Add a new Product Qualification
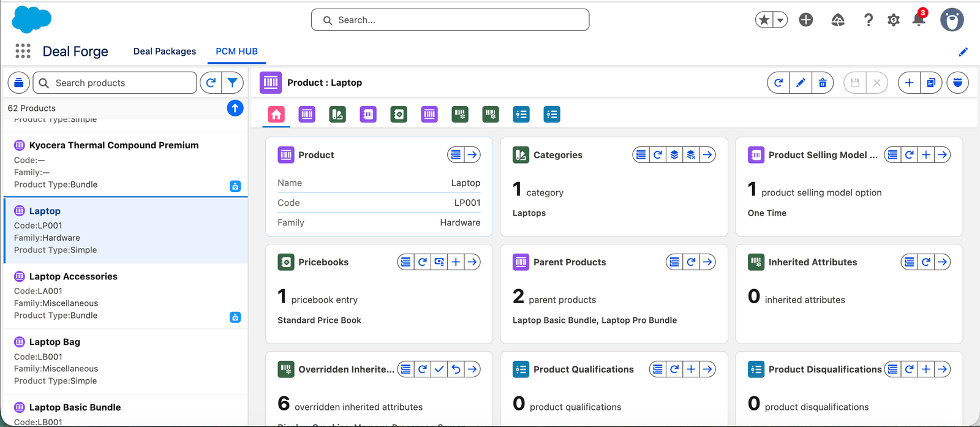This screenshot has height=427, width=980. pos(691,369)
